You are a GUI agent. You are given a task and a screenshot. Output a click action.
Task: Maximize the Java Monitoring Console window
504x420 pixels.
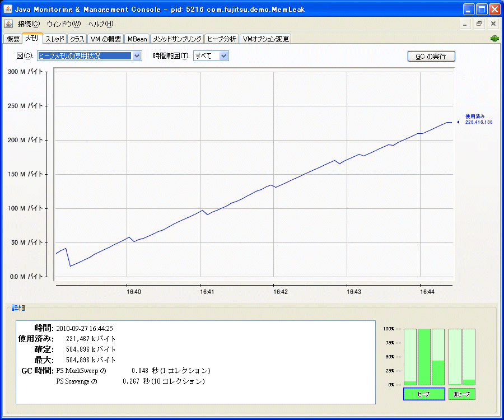(482, 10)
